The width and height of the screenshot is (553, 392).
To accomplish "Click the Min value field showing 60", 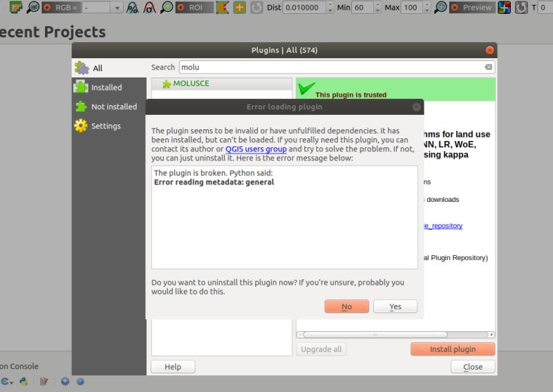I will [363, 8].
